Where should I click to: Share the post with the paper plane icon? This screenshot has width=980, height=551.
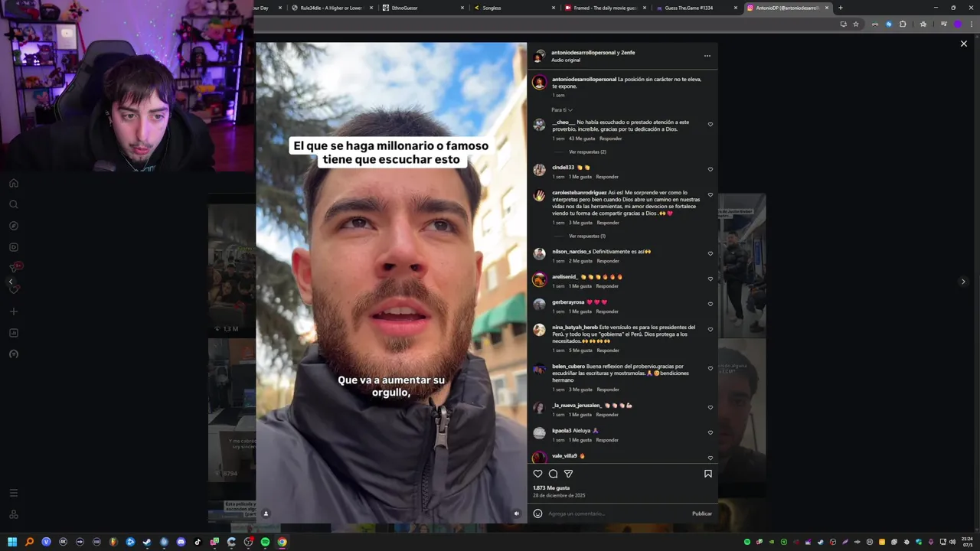tap(568, 474)
